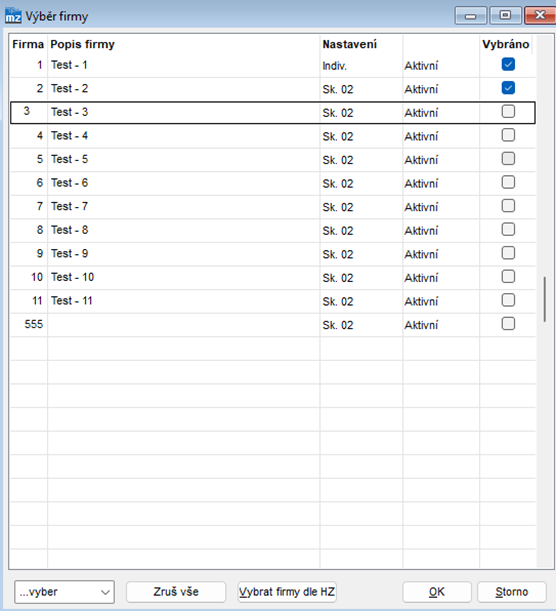Screen dimensions: 556x611
Task: Tick the checkbox for firm 555
Action: (x=508, y=324)
